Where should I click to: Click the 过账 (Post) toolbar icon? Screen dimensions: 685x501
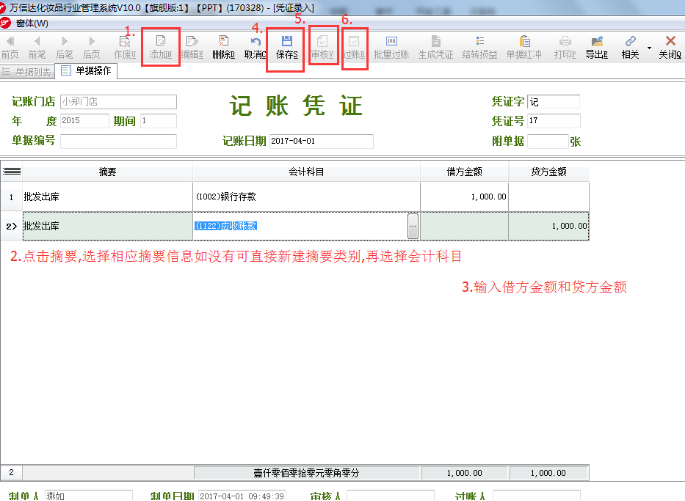coord(355,46)
